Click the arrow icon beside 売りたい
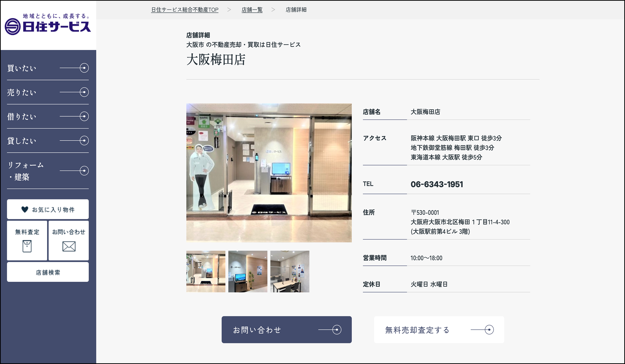The image size is (625, 364). [x=84, y=92]
